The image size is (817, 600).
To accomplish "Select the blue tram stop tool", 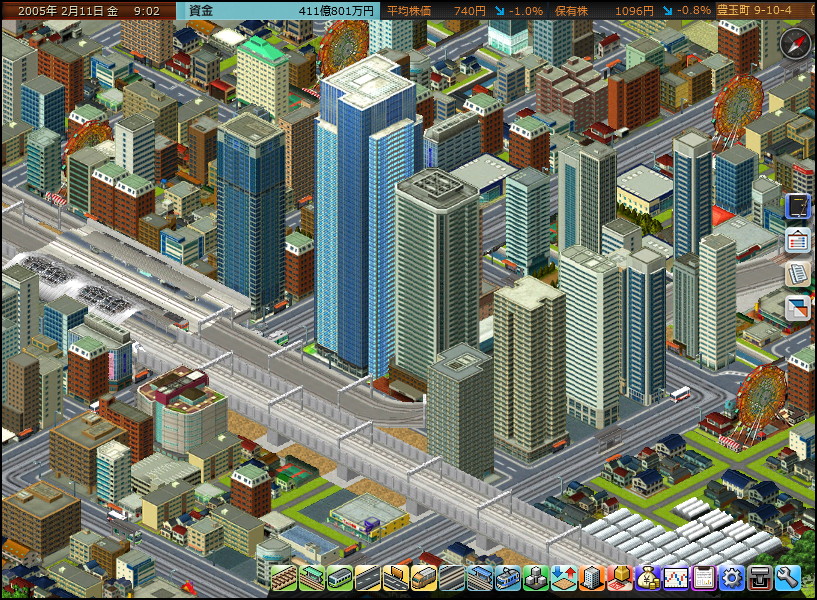I will tap(480, 578).
